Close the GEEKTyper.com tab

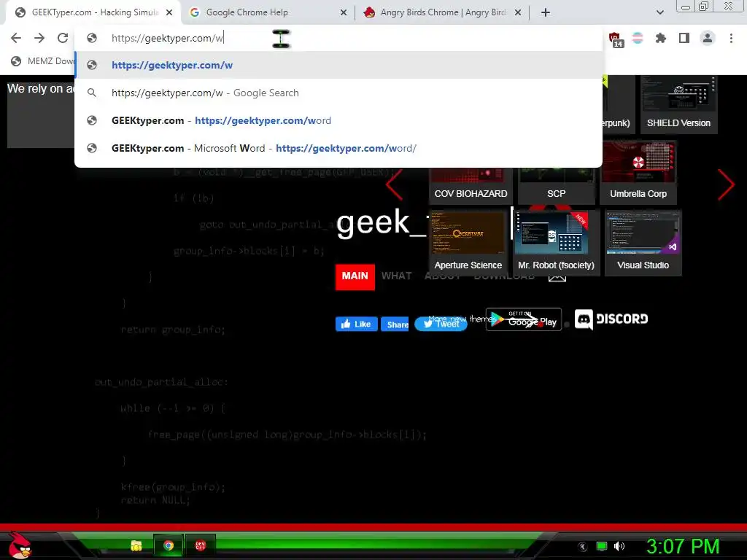(x=169, y=12)
